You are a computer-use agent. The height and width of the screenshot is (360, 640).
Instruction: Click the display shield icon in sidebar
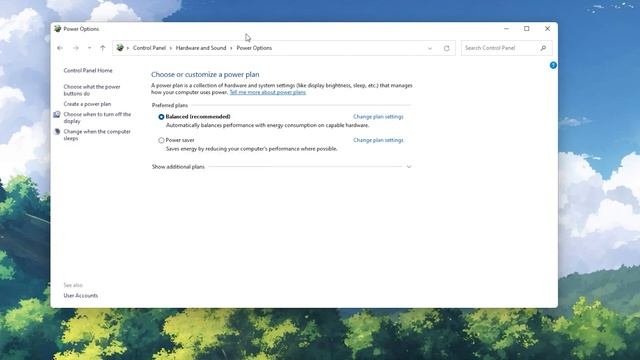tap(57, 115)
